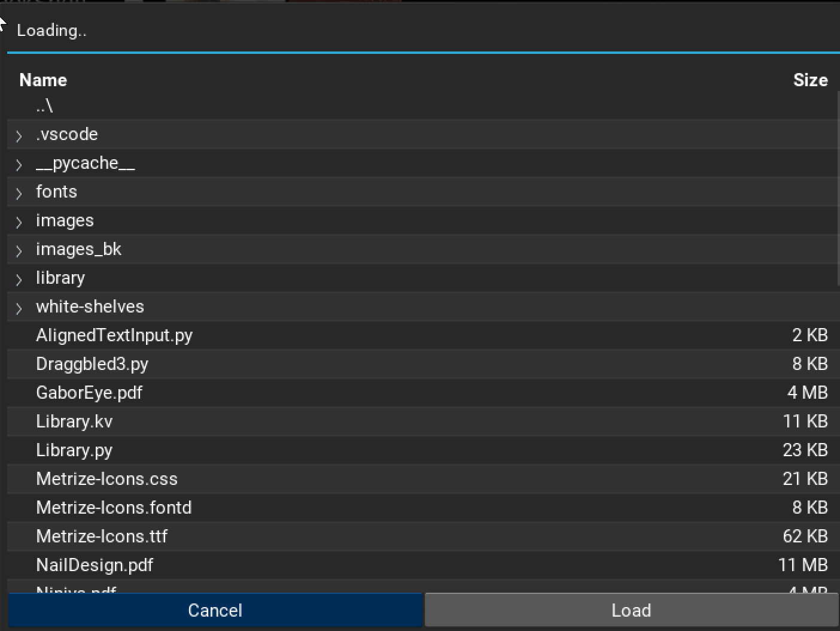Select Draggbled3.py in the list
The height and width of the screenshot is (631, 840).
coord(92,364)
